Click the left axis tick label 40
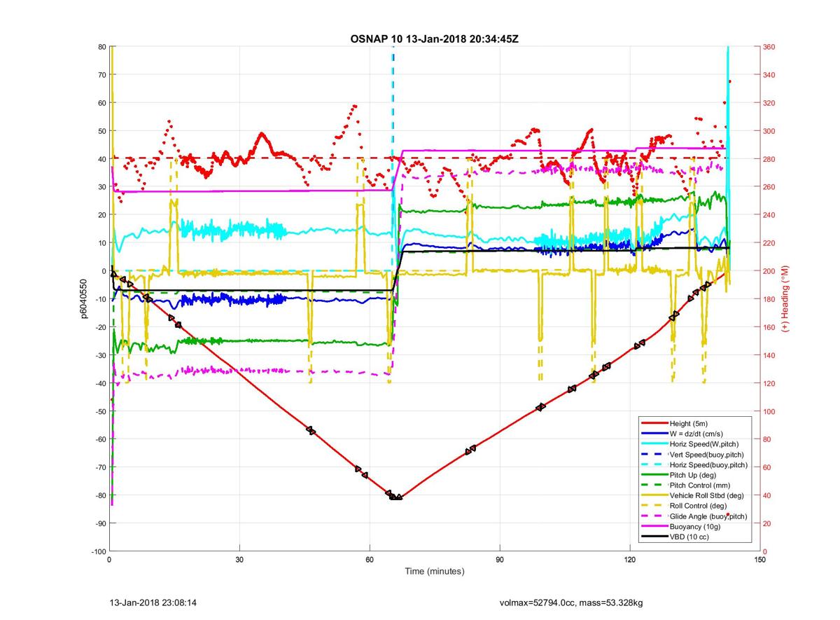Screen dimensions: 840x620 [101, 159]
